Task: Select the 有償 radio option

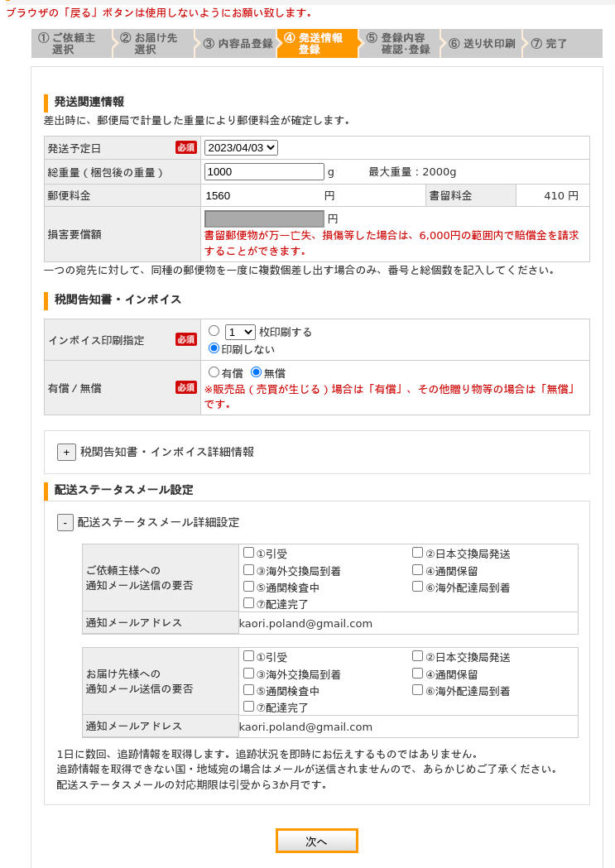Action: pyautogui.click(x=215, y=371)
